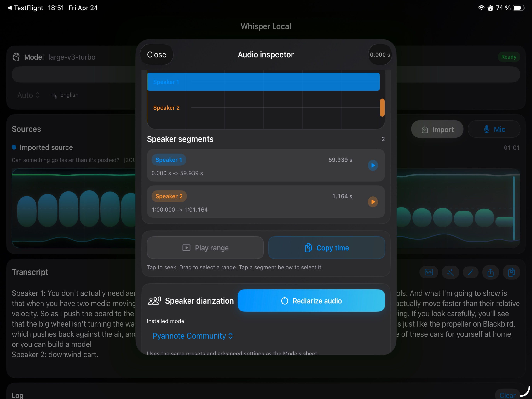The width and height of the screenshot is (532, 399).
Task: Go back to TestFlight in status bar
Action: pos(25,8)
